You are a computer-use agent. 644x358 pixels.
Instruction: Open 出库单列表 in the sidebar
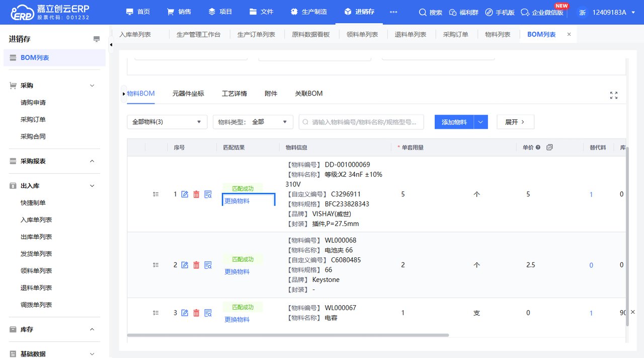point(36,237)
